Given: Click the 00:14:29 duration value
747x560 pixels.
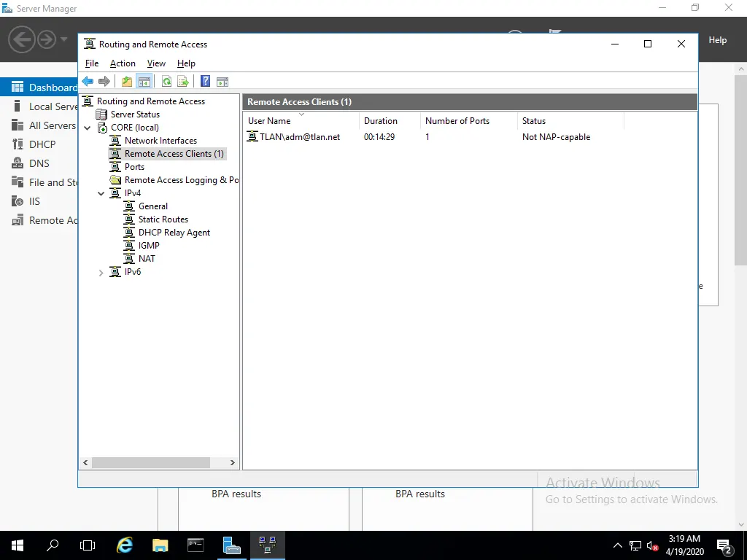Looking at the screenshot, I should [379, 137].
